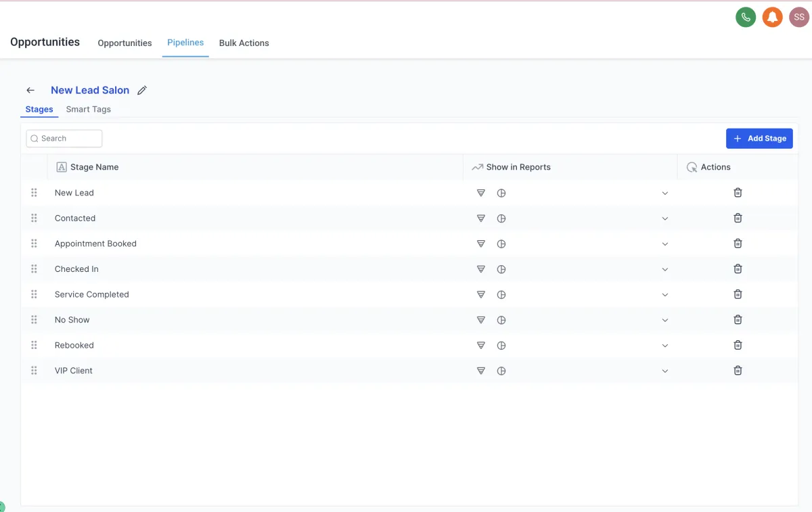This screenshot has height=512, width=812.
Task: Select the Rebooked stage name
Action: coord(74,345)
